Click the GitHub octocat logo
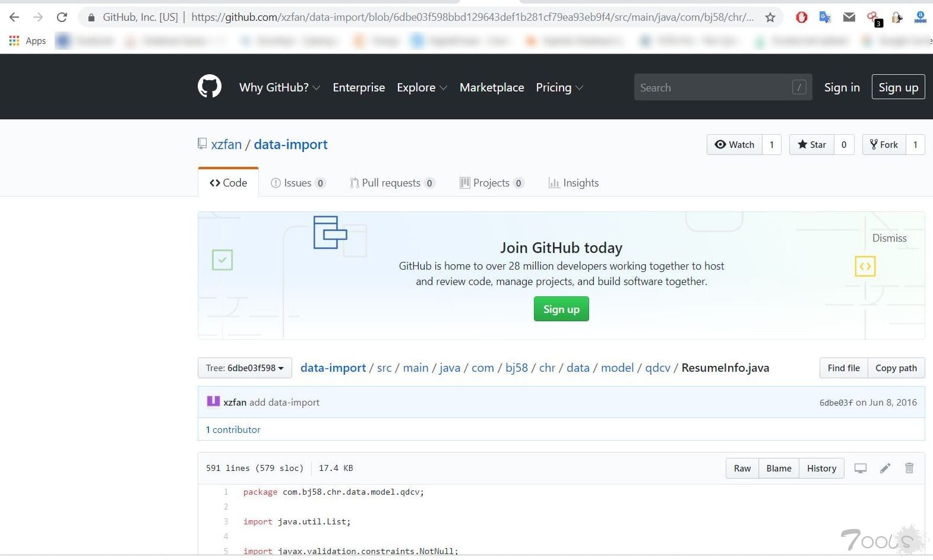This screenshot has width=933, height=560. [210, 87]
